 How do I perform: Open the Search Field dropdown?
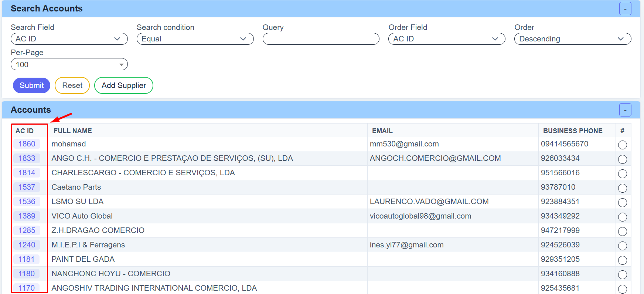(69, 39)
